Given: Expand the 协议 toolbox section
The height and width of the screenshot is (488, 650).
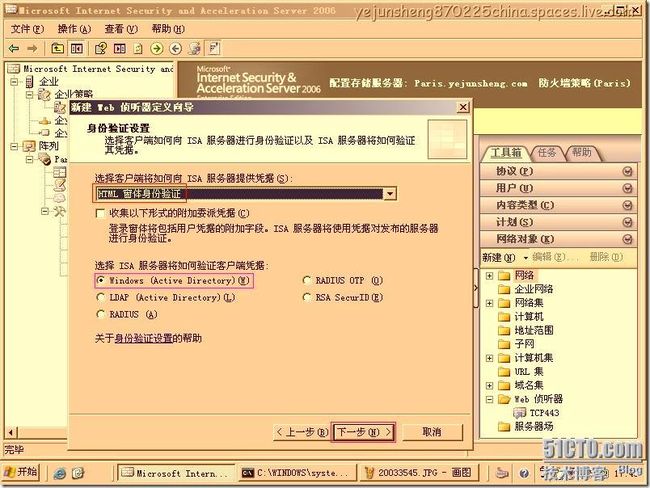Looking at the screenshot, I should pos(628,171).
